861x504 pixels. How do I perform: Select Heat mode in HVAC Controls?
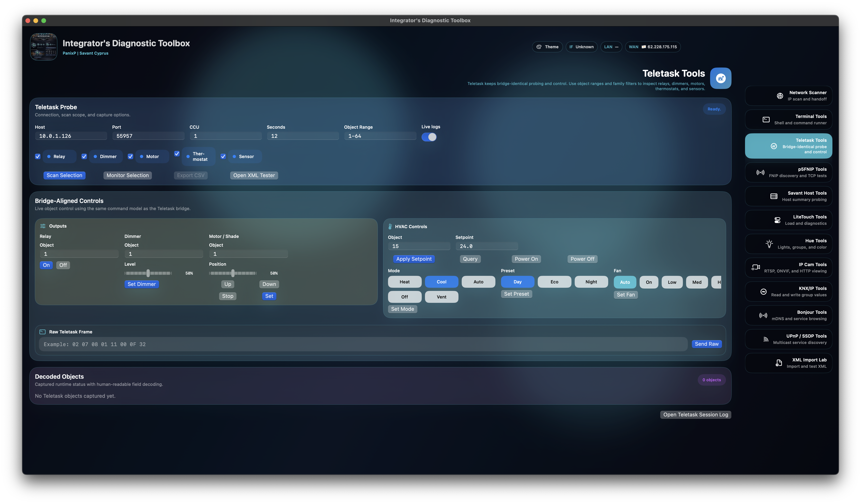coord(404,282)
